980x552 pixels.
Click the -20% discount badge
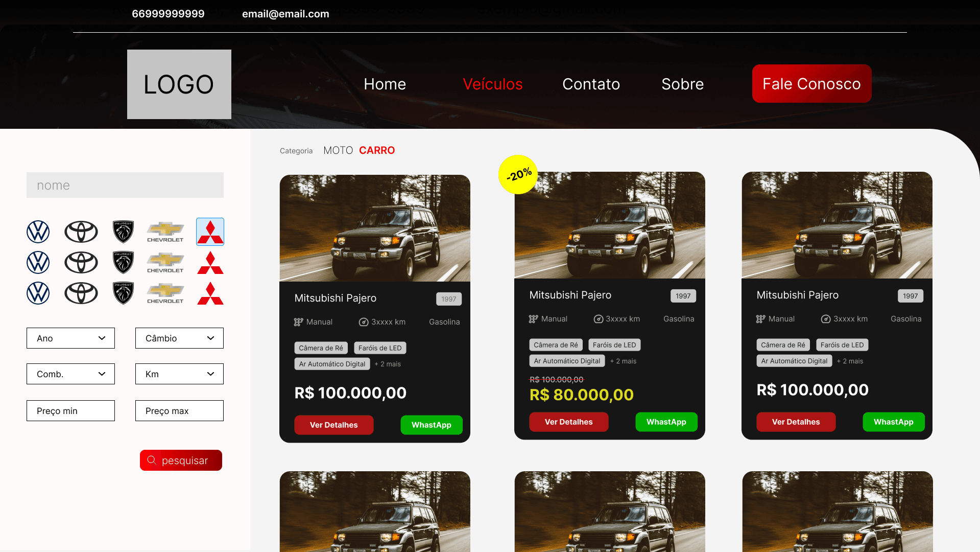[518, 175]
